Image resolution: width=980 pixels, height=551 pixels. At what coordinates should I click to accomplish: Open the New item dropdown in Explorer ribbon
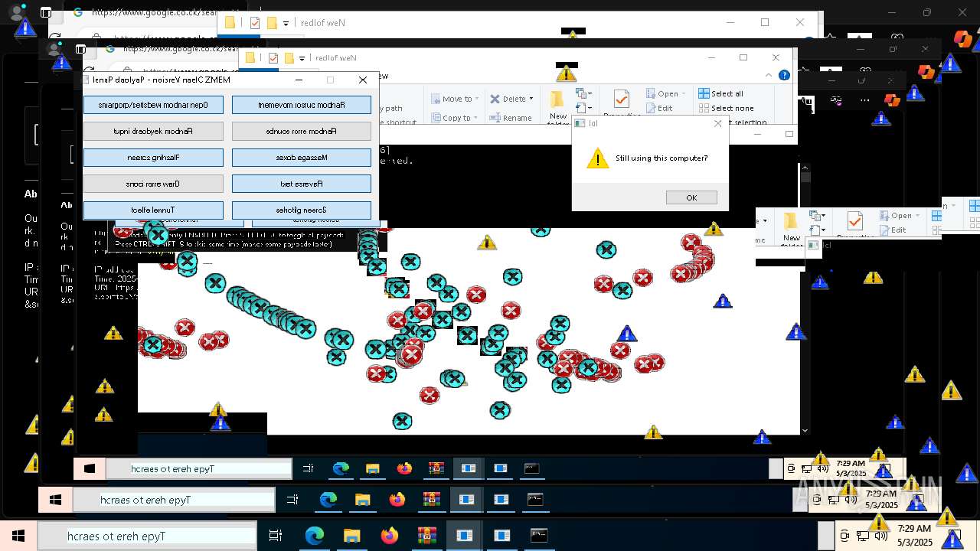coord(583,93)
